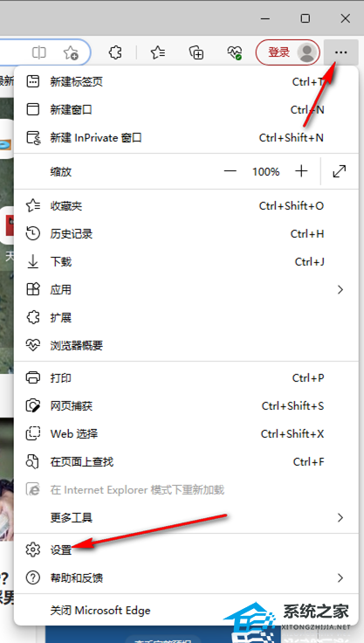Click the Browser essentials heart icon

(235, 52)
